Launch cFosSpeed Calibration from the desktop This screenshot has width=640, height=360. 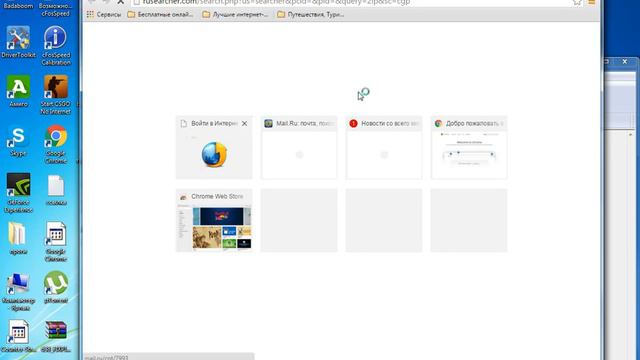coord(56,45)
